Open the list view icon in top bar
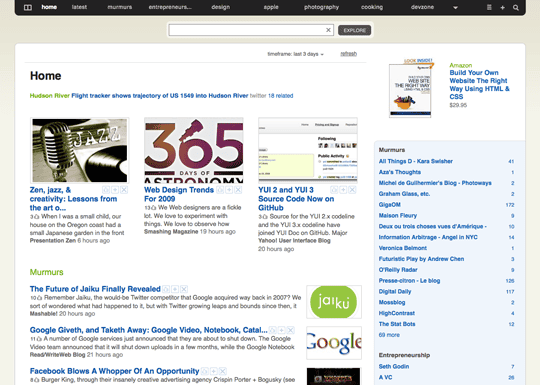The width and height of the screenshot is (540, 385). pos(489,7)
